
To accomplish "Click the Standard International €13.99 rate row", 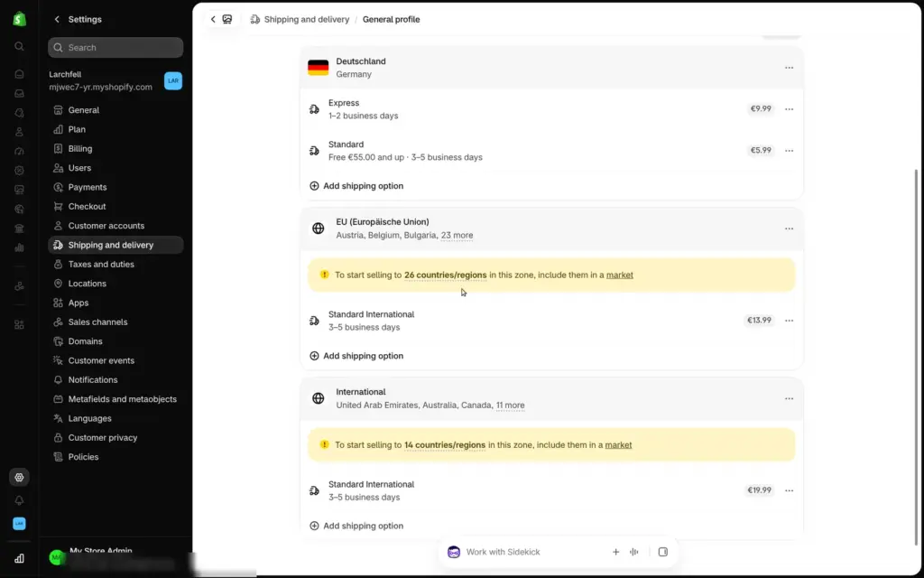I will pos(551,321).
